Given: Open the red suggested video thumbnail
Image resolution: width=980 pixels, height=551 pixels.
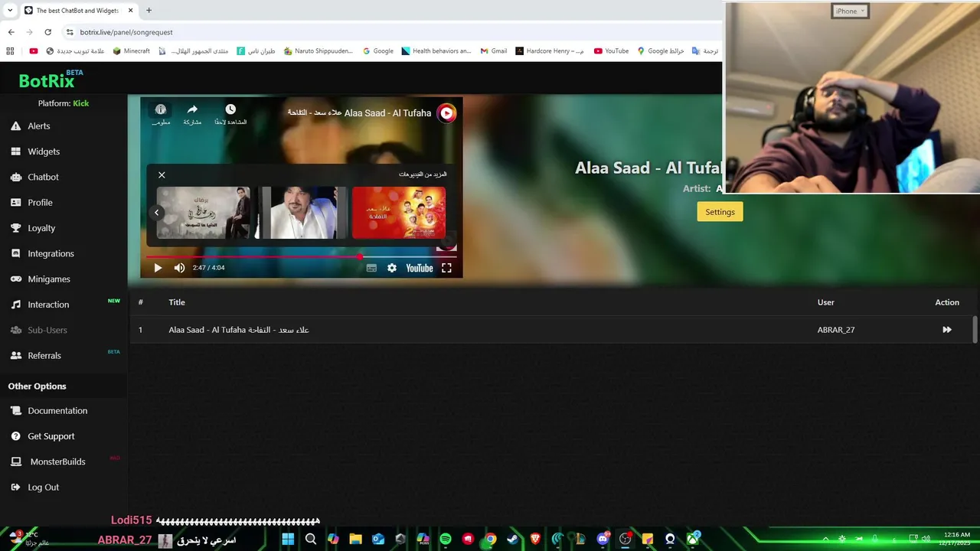Looking at the screenshot, I should [x=398, y=213].
